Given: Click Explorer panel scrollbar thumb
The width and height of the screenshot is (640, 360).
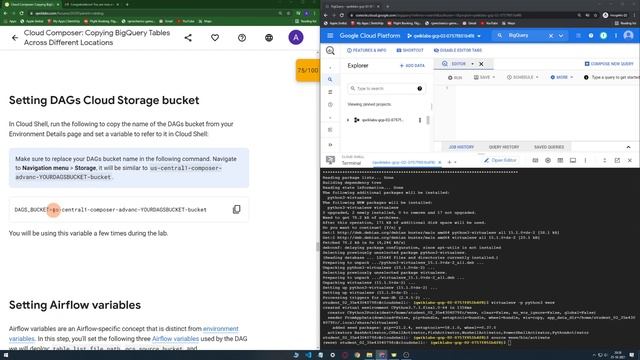Looking at the screenshot, I should [428, 120].
